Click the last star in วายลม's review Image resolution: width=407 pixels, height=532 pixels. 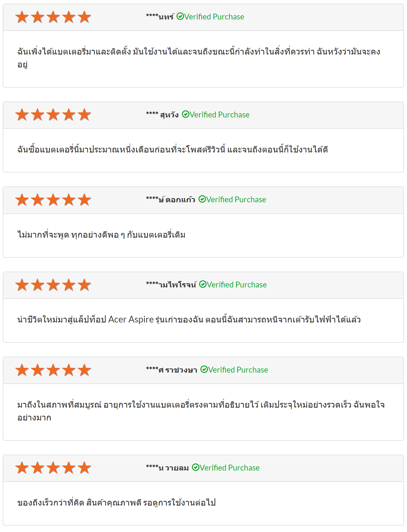[84, 468]
